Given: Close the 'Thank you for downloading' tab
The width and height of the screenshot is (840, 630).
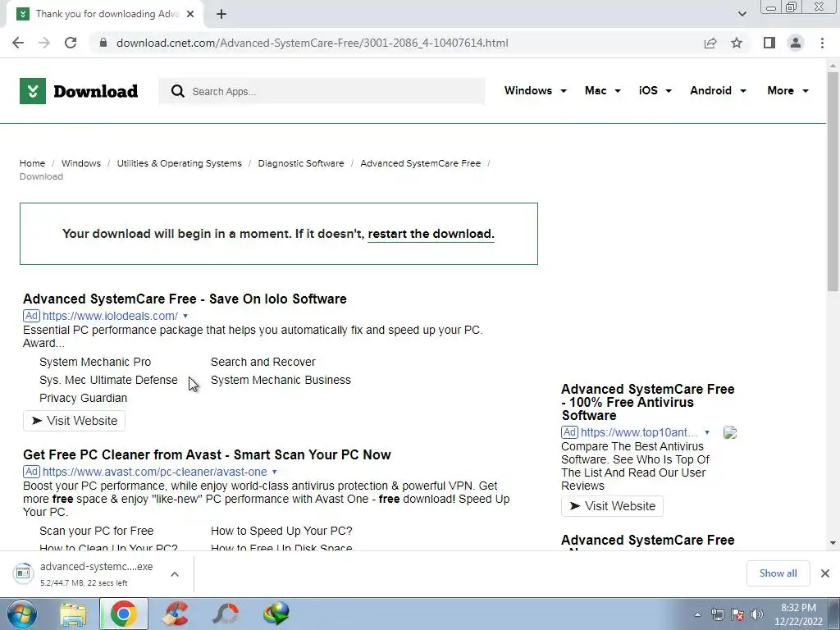Looking at the screenshot, I should coord(190,14).
